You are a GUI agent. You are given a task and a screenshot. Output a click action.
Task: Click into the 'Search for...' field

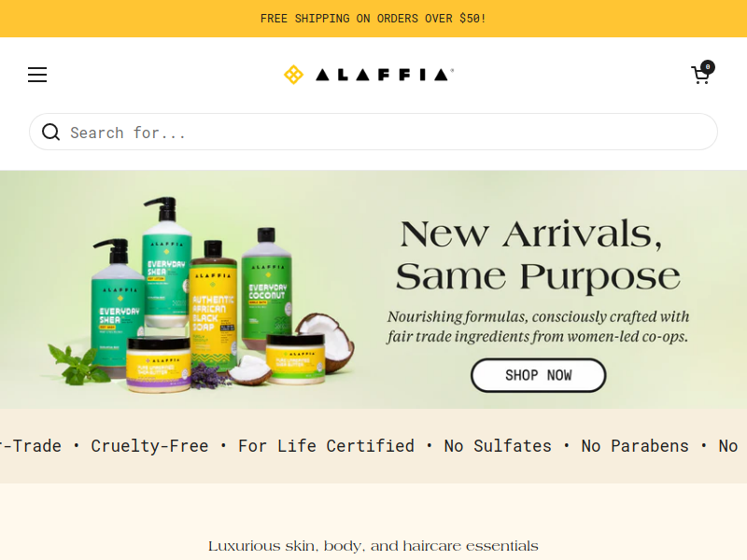point(373,132)
